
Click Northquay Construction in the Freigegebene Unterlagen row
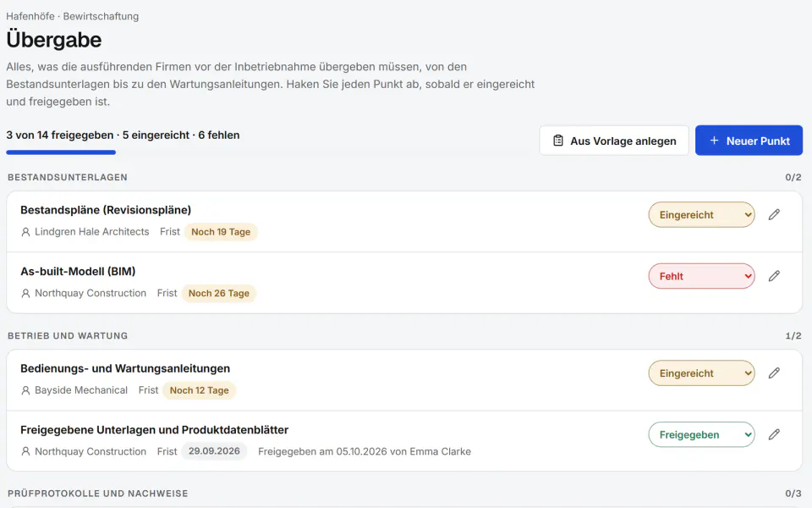(91, 451)
